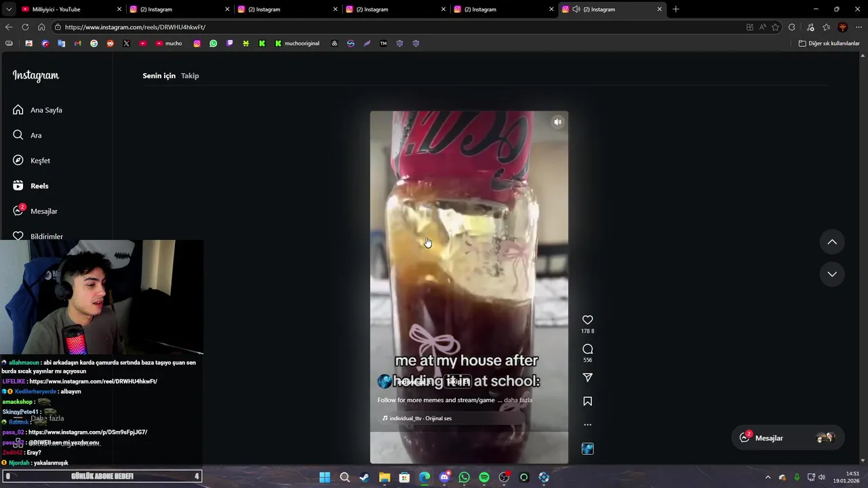Go back in the browser

pyautogui.click(x=9, y=27)
